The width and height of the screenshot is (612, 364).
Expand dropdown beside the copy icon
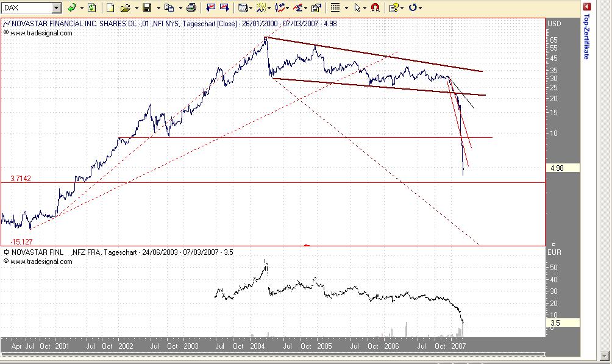180,8
